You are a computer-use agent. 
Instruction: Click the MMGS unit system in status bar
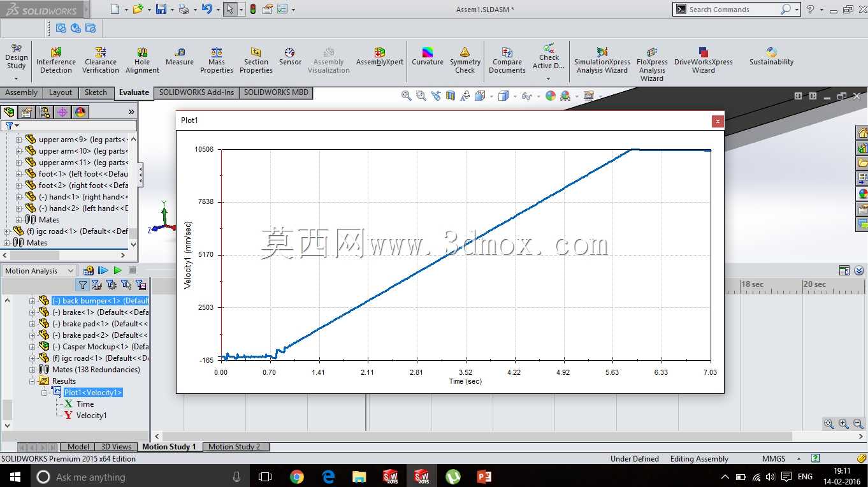774,459
